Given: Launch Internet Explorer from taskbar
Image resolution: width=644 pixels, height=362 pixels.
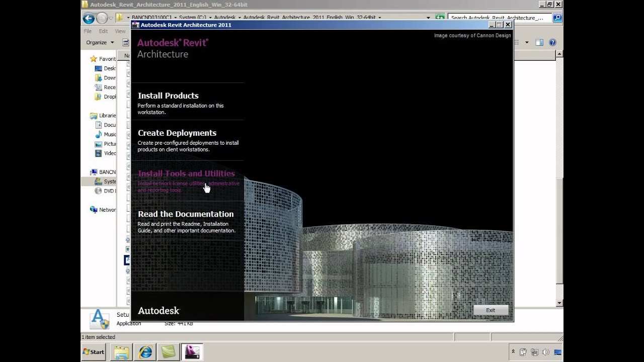Looking at the screenshot, I should tap(145, 352).
